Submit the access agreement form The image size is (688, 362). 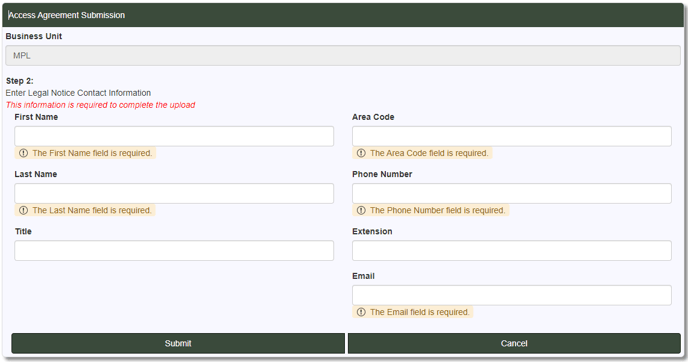[178, 343]
